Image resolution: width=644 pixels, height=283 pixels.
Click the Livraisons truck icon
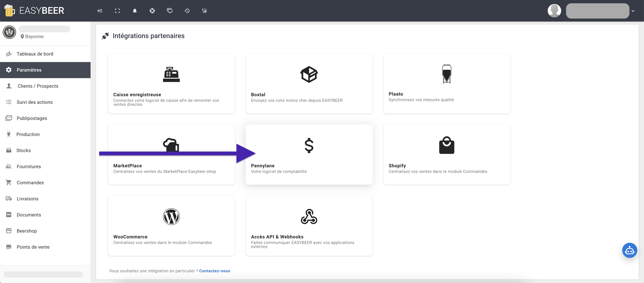click(x=9, y=199)
